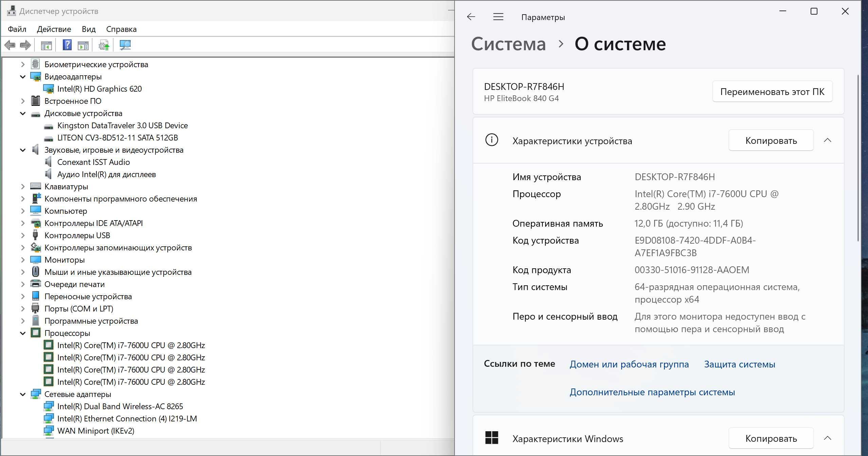The width and height of the screenshot is (868, 456).
Task: Select Intel(R) Ethernet Connection (4) I219-LM
Action: click(x=127, y=419)
